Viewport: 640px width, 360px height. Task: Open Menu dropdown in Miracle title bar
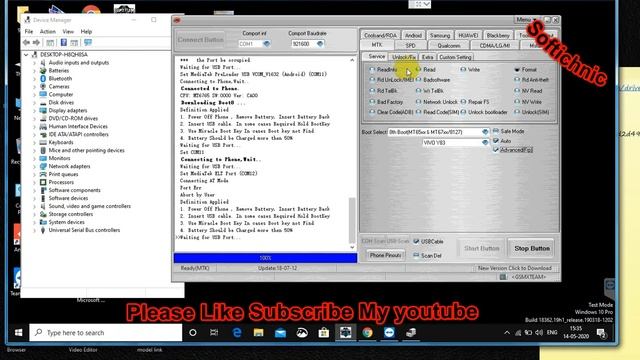[526, 20]
